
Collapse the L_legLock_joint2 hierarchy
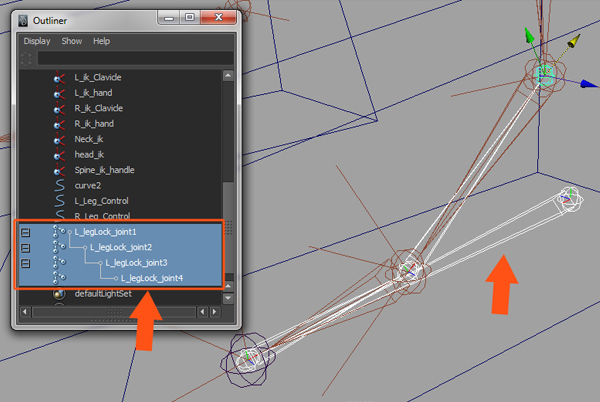coord(26,248)
